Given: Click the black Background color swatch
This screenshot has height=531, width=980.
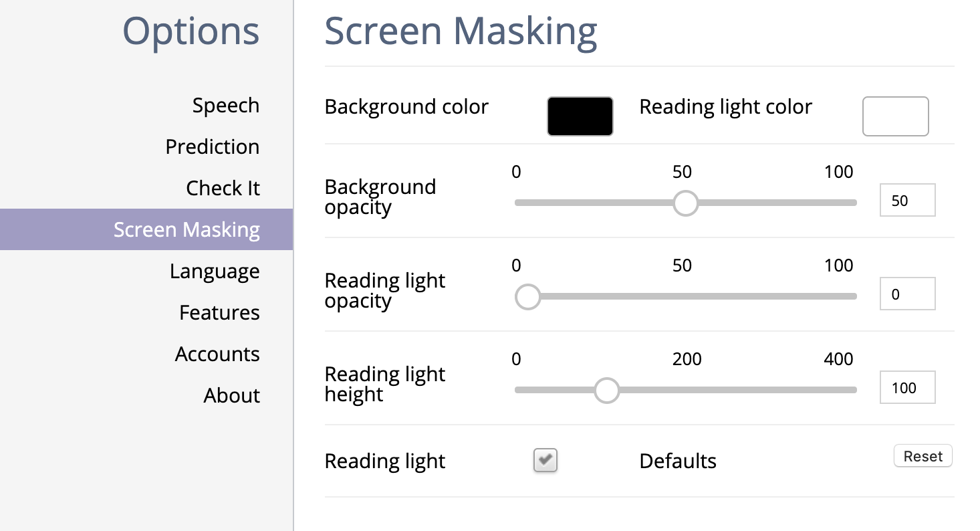Looking at the screenshot, I should tap(580, 116).
